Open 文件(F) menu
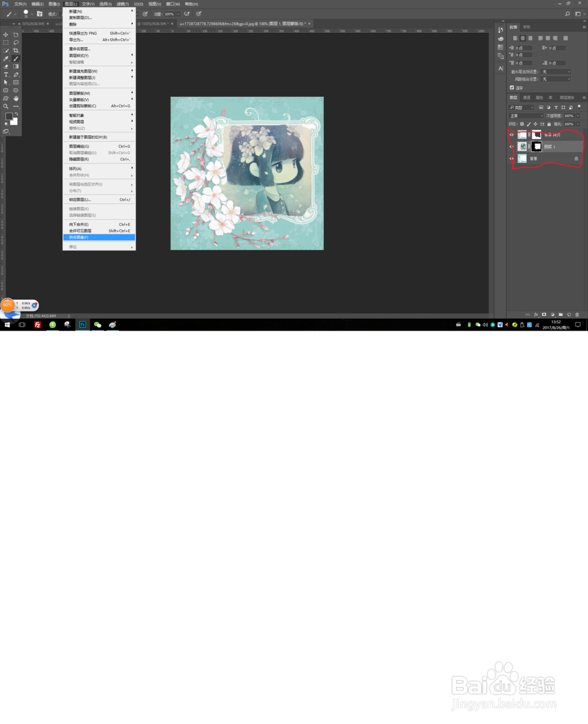 (20, 4)
